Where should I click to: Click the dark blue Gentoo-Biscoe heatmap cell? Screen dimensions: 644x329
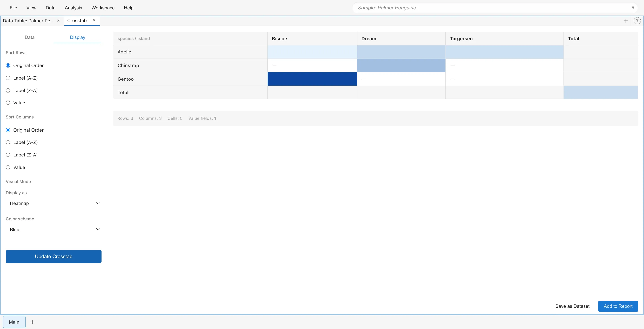pyautogui.click(x=312, y=79)
